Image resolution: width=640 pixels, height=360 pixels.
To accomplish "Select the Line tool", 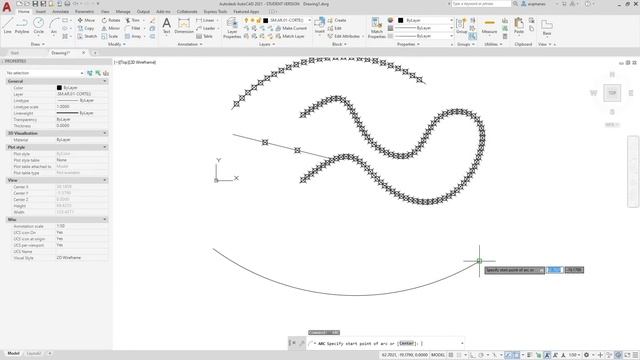I will coord(7,25).
